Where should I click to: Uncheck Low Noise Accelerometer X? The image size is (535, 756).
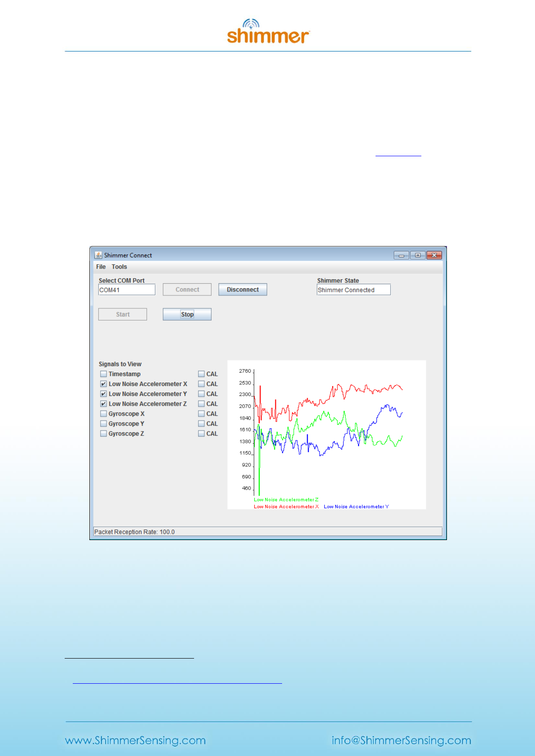point(103,384)
